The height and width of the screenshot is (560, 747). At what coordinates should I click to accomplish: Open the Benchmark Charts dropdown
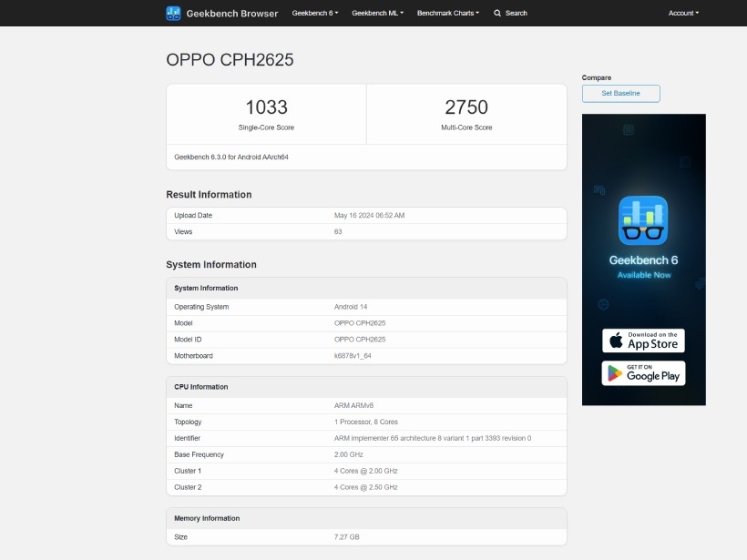[447, 14]
